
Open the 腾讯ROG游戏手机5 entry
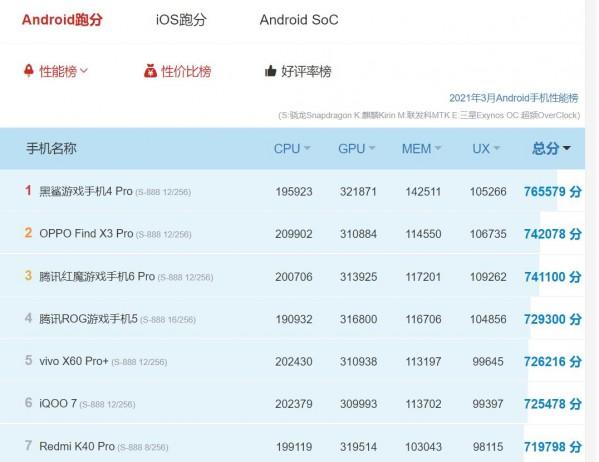click(88, 319)
